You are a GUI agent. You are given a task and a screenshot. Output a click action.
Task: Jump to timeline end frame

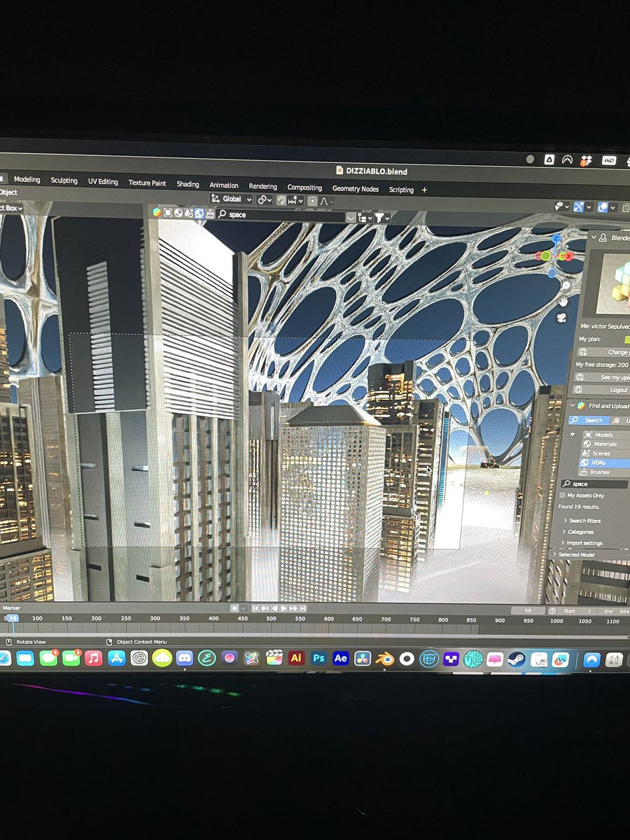point(302,608)
